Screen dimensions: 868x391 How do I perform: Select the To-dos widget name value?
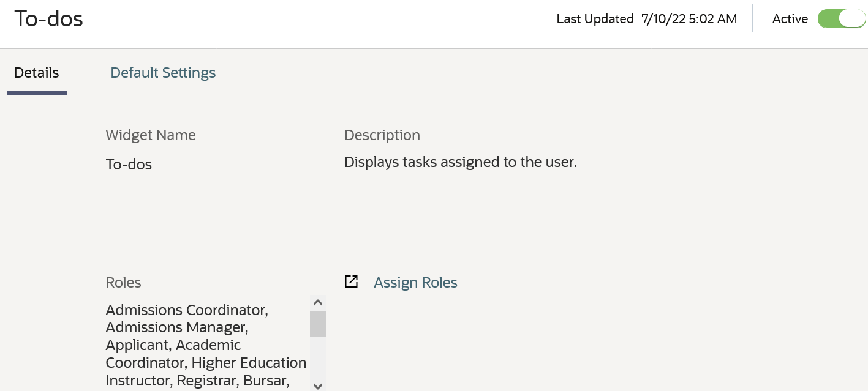[129, 165]
